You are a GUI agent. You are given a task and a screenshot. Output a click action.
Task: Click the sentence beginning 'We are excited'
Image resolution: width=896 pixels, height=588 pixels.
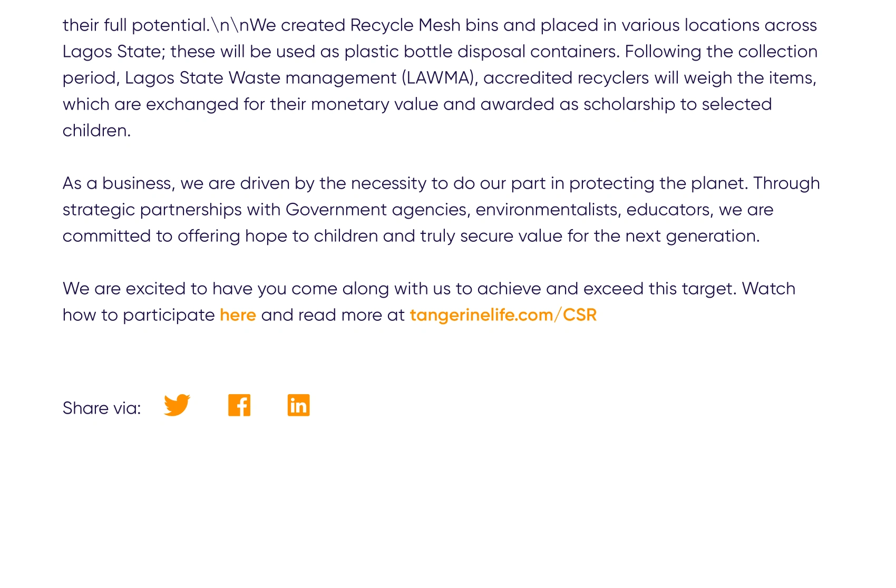(x=429, y=302)
